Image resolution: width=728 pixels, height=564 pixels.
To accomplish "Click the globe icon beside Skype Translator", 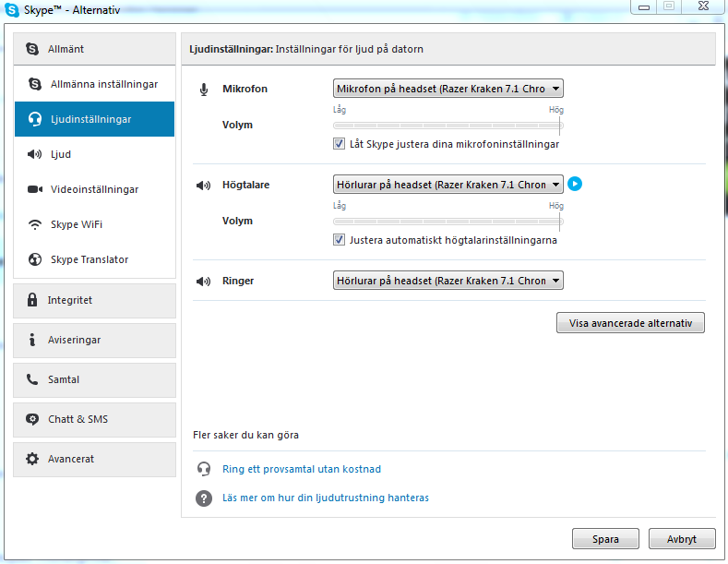I will [x=35, y=259].
